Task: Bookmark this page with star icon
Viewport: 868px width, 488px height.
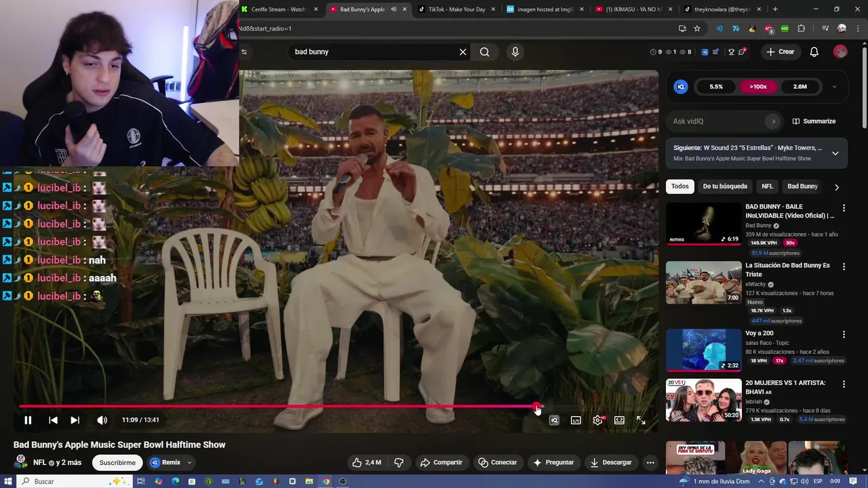Action: 697,28
